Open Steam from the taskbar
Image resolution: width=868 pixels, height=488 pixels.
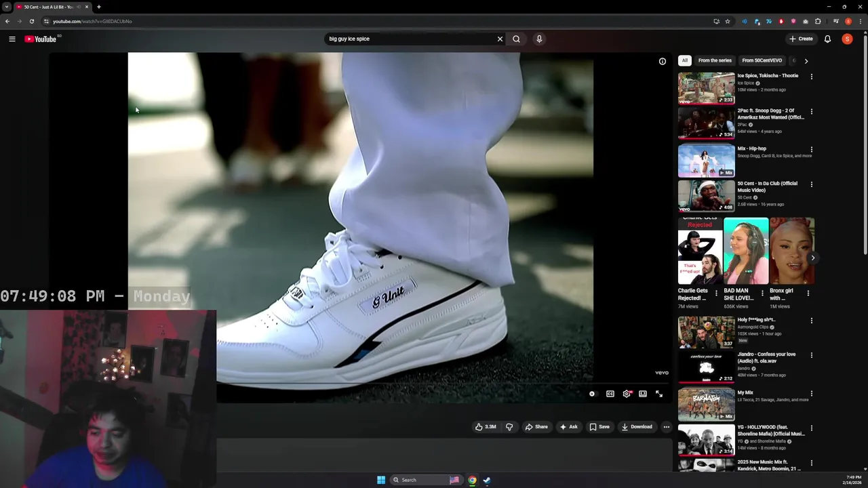[487, 480]
